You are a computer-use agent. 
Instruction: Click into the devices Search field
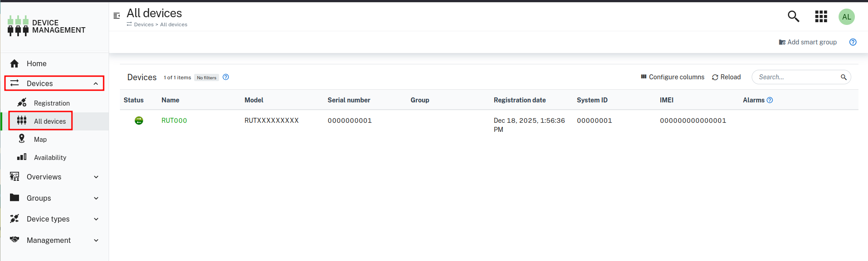click(x=796, y=77)
